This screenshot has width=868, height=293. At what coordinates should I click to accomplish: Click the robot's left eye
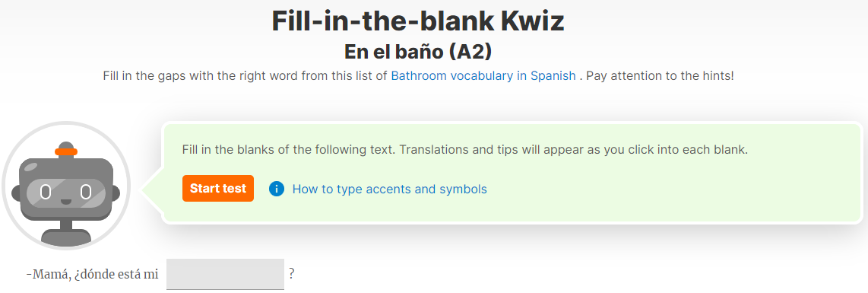click(46, 193)
